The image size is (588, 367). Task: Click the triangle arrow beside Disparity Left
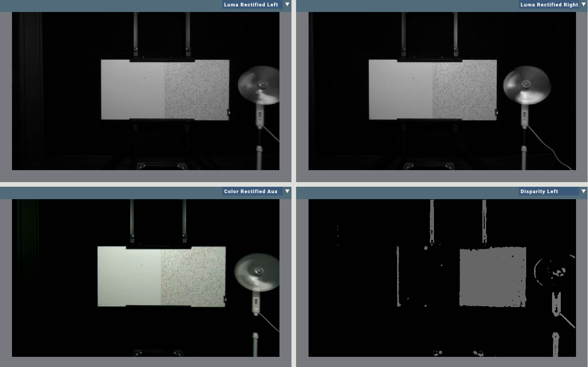coord(583,191)
